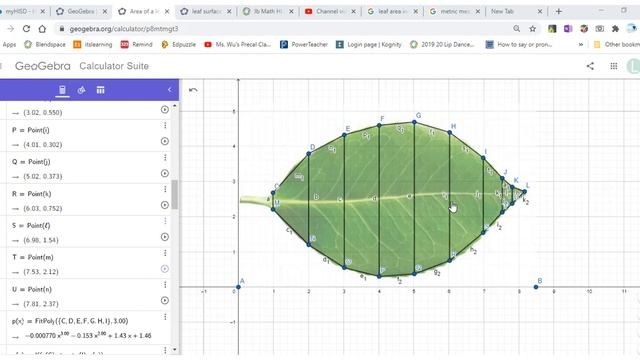Select the p(x) = FitPoly expression
640x360 pixels.
[x=70, y=321]
